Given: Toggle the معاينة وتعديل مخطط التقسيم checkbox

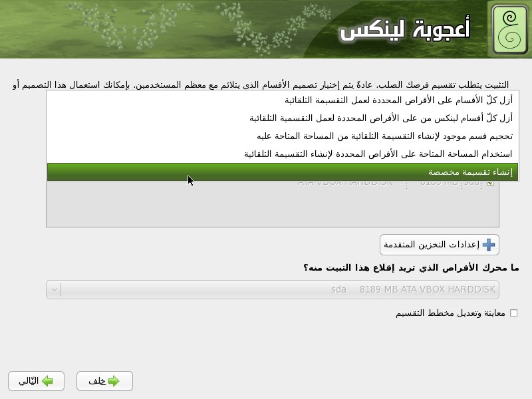Looking at the screenshot, I should [513, 313].
